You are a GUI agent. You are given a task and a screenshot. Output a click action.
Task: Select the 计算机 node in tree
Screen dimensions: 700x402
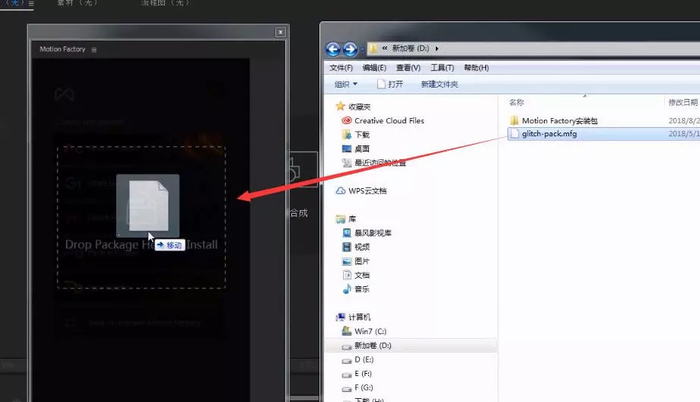(353, 317)
